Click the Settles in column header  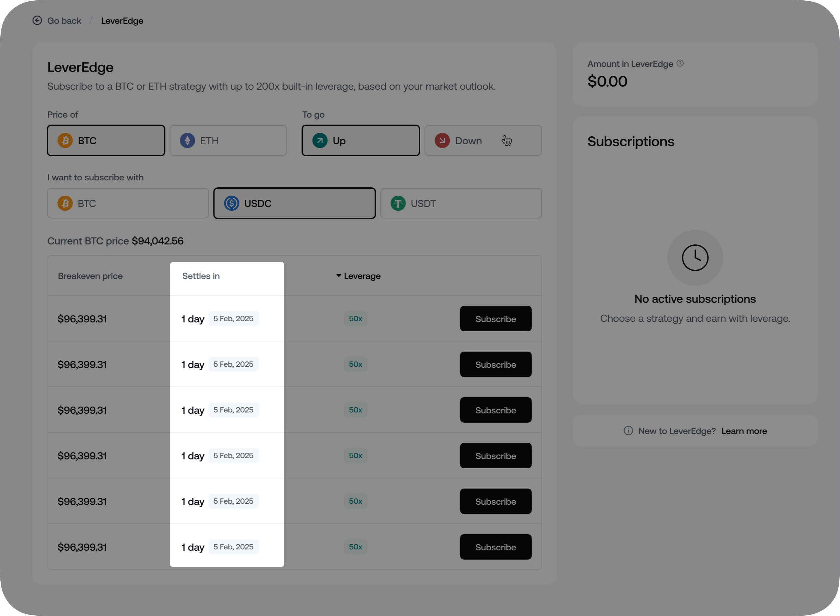201,276
